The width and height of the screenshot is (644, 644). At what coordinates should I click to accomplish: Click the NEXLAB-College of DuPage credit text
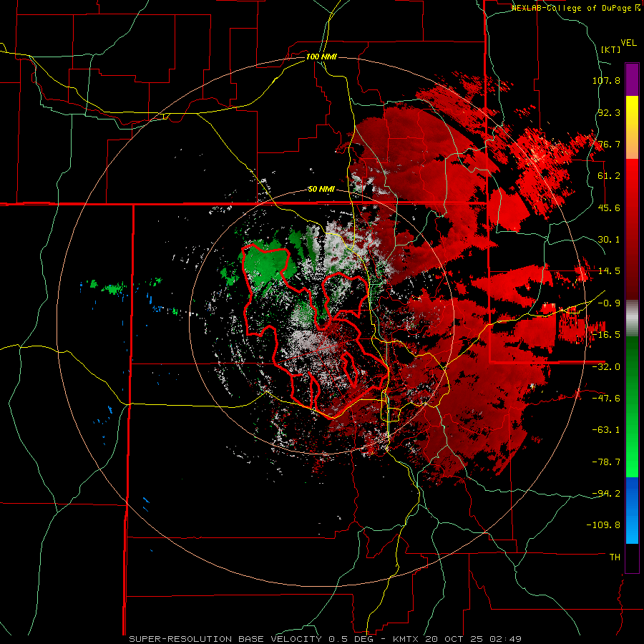tap(575, 8)
